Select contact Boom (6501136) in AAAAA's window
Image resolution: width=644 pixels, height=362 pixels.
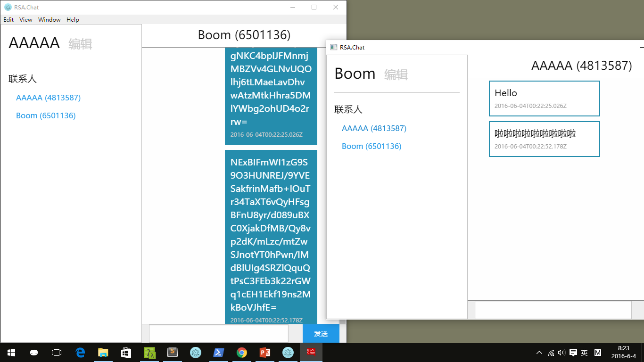click(x=46, y=115)
